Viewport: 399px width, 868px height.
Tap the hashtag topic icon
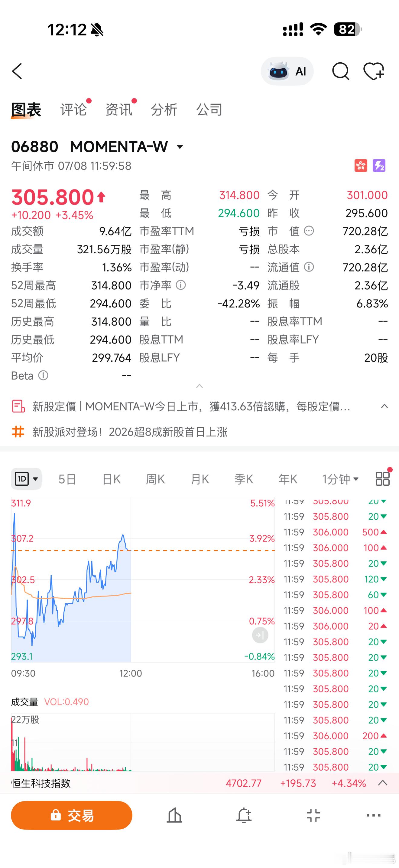18,432
